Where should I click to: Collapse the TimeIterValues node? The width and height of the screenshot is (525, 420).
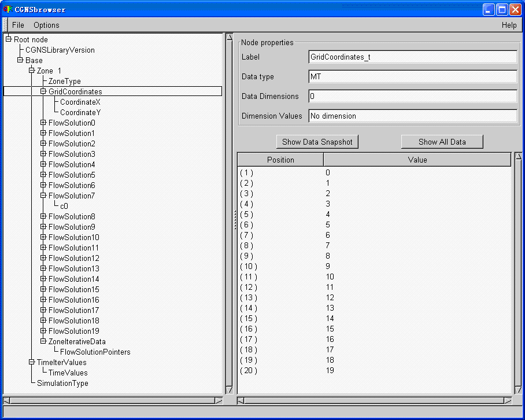click(x=32, y=362)
